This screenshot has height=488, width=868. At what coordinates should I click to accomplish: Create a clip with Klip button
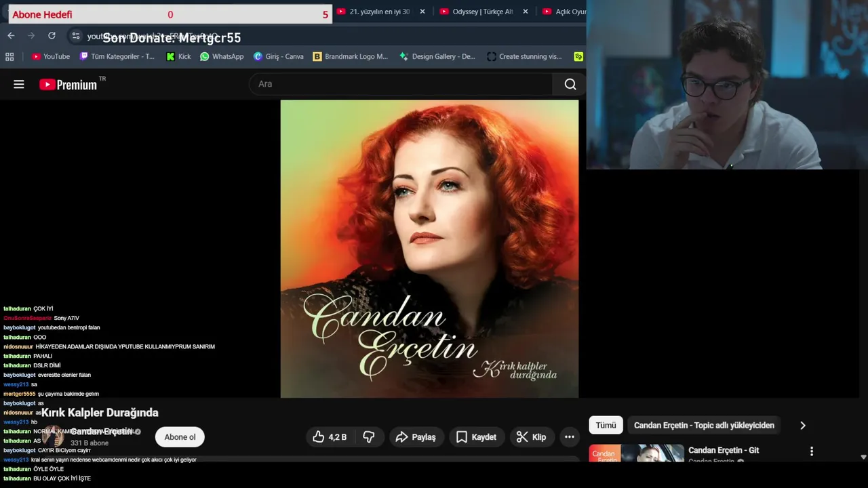pyautogui.click(x=531, y=437)
